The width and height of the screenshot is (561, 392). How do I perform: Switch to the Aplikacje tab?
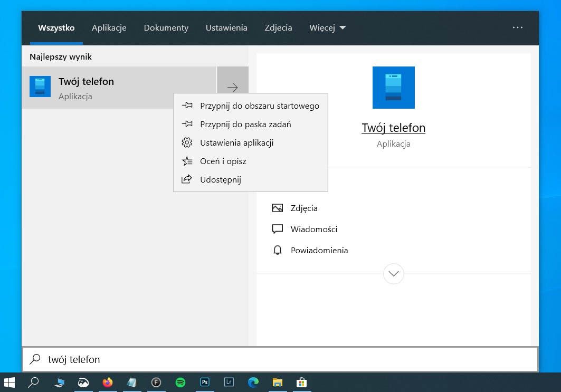[109, 27]
